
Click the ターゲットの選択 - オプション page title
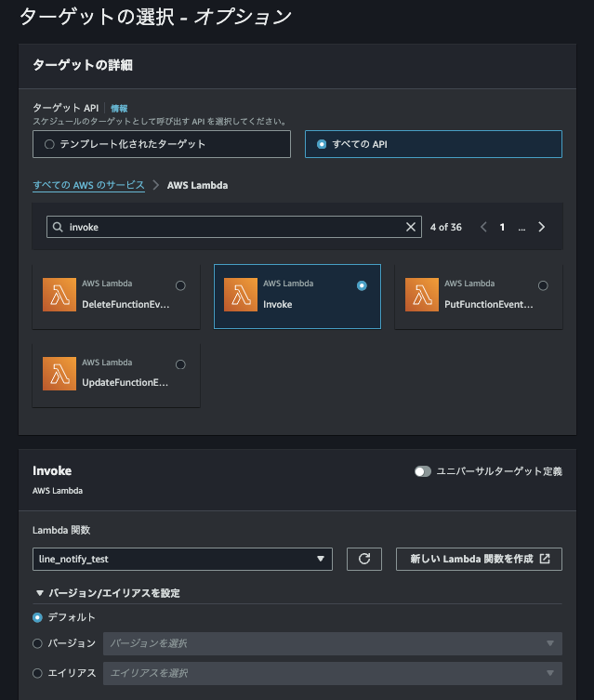click(156, 17)
